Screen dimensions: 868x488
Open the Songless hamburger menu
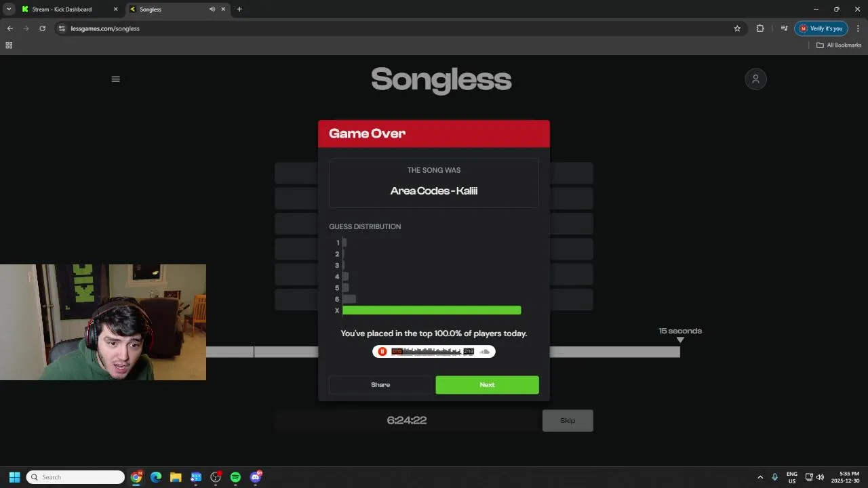pos(115,79)
